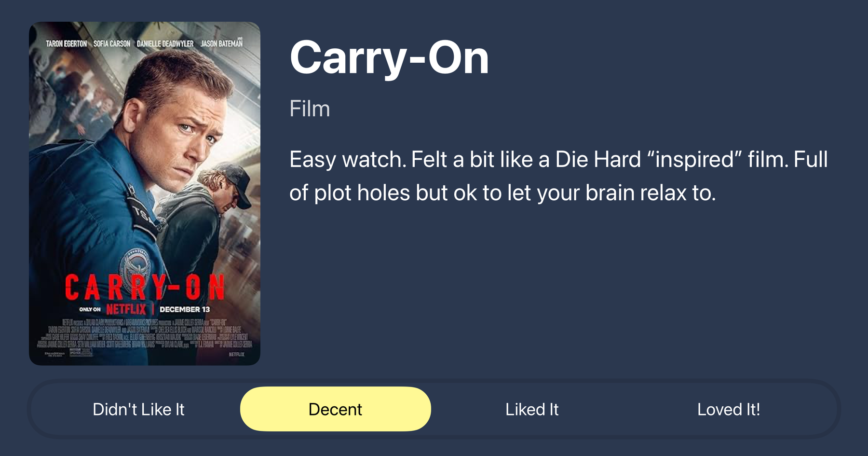Click Taron Egerton's name on poster
Screen dimensions: 868x456
click(66, 43)
